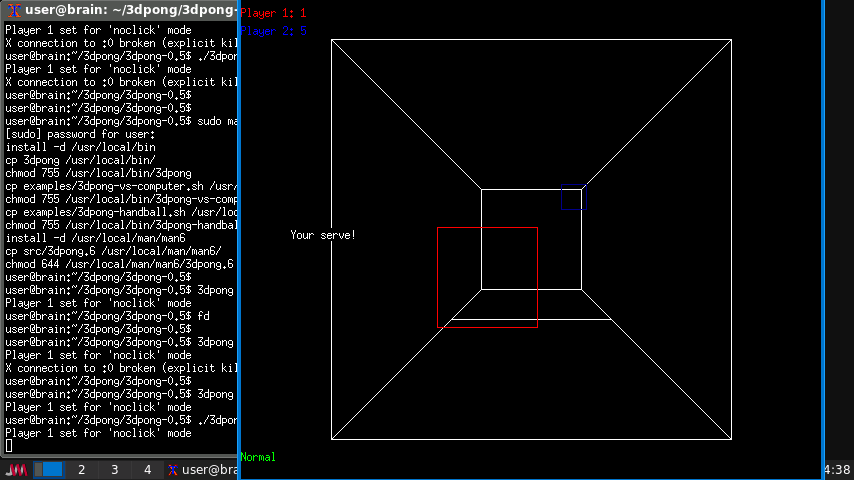This screenshot has height=480, width=854.
Task: Click the clock in the taskbar tray
Action: point(838,470)
